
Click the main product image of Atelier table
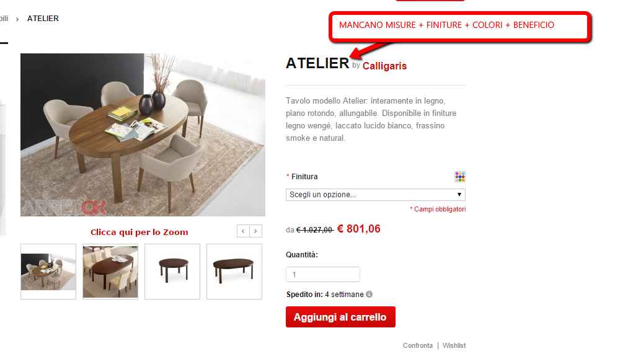tap(143, 135)
